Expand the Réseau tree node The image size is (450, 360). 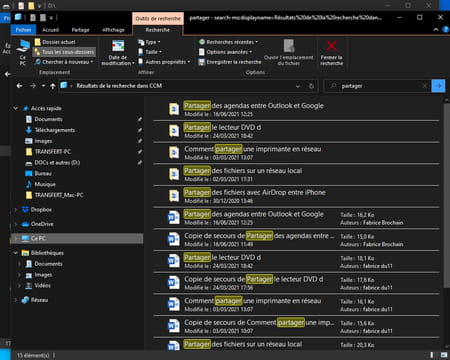pyautogui.click(x=15, y=300)
